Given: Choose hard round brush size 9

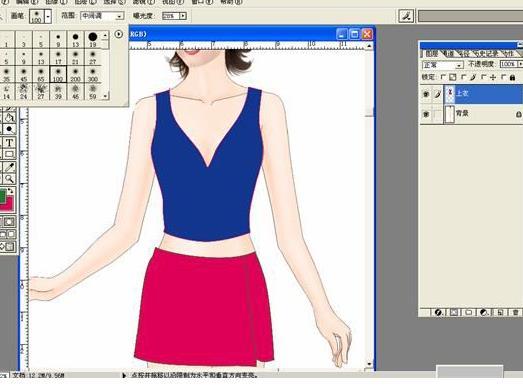Looking at the screenshot, I should [x=58, y=40].
